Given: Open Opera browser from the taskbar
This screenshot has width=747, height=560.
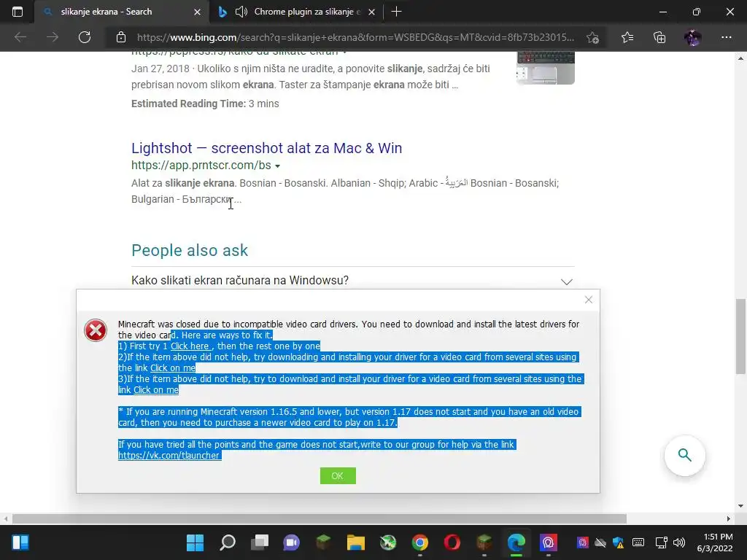Looking at the screenshot, I should pos(452,542).
